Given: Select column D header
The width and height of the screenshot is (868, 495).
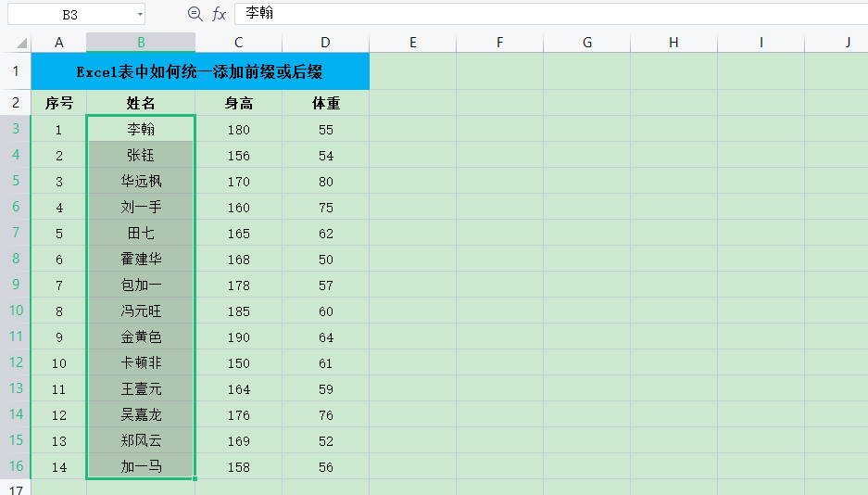Looking at the screenshot, I should coord(325,43).
